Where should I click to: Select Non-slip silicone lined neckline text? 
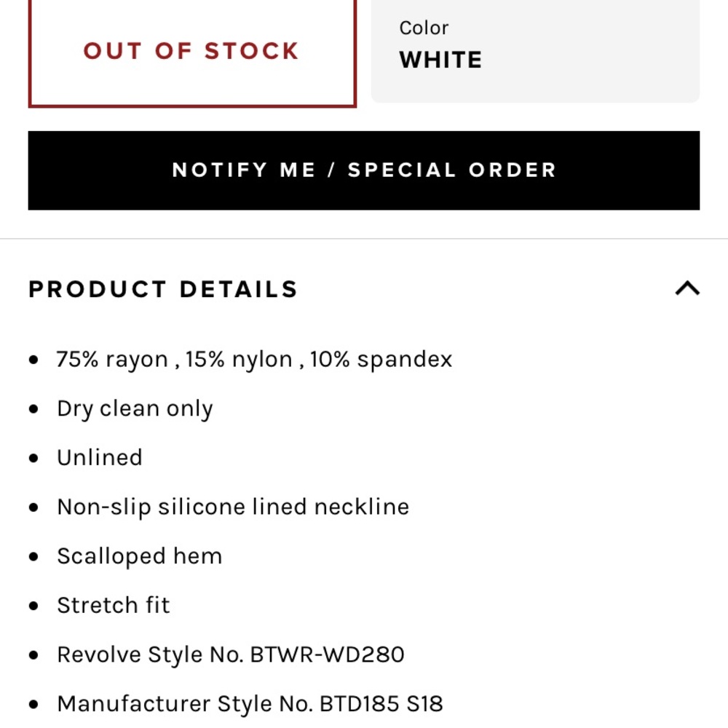(233, 507)
